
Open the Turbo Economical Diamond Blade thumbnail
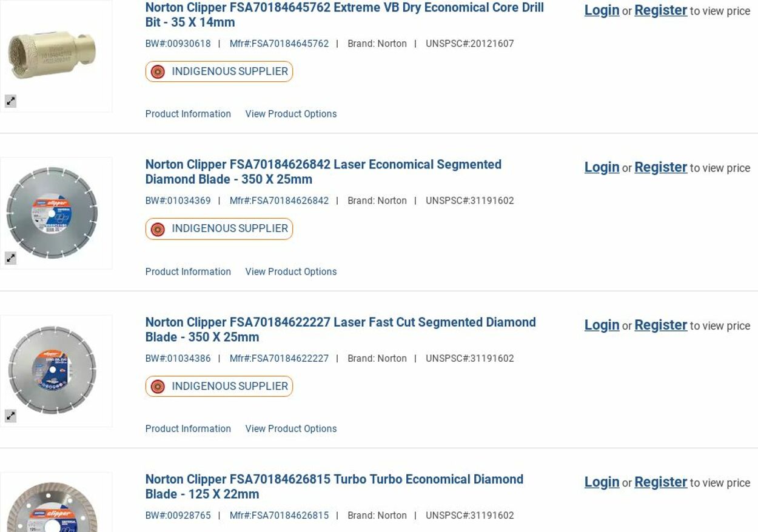click(x=53, y=507)
